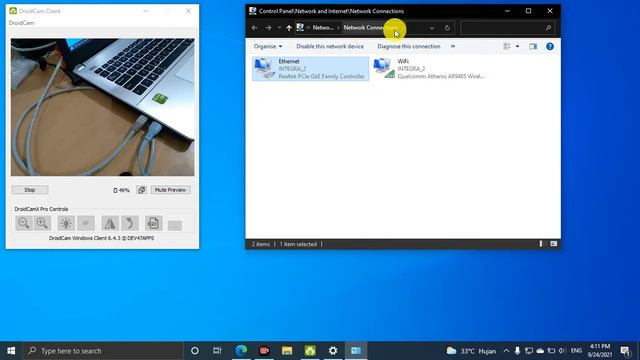
Task: Open Task View
Action: [217, 351]
